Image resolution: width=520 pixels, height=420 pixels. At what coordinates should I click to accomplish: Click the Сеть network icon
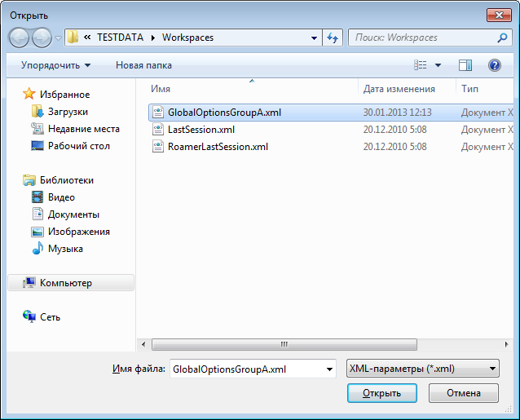pos(29,316)
